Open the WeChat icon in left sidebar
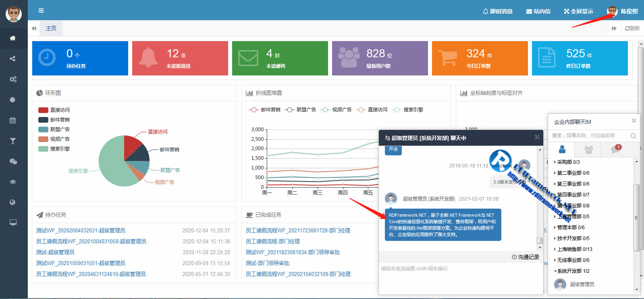644x299 pixels. [13, 161]
